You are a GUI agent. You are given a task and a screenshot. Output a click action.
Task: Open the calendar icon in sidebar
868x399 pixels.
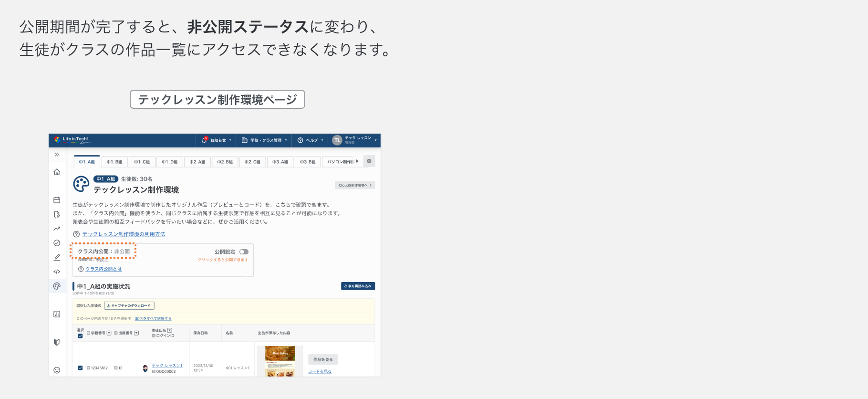coord(57,200)
